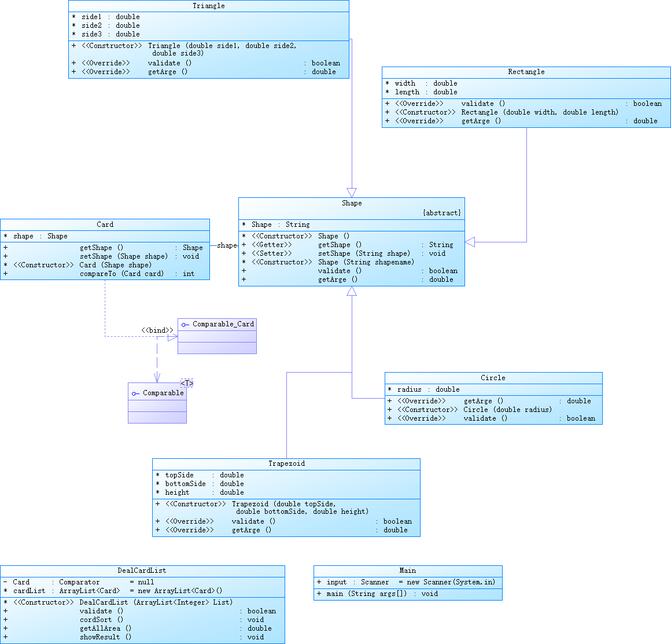Select Card's getShape () operation

(103, 248)
